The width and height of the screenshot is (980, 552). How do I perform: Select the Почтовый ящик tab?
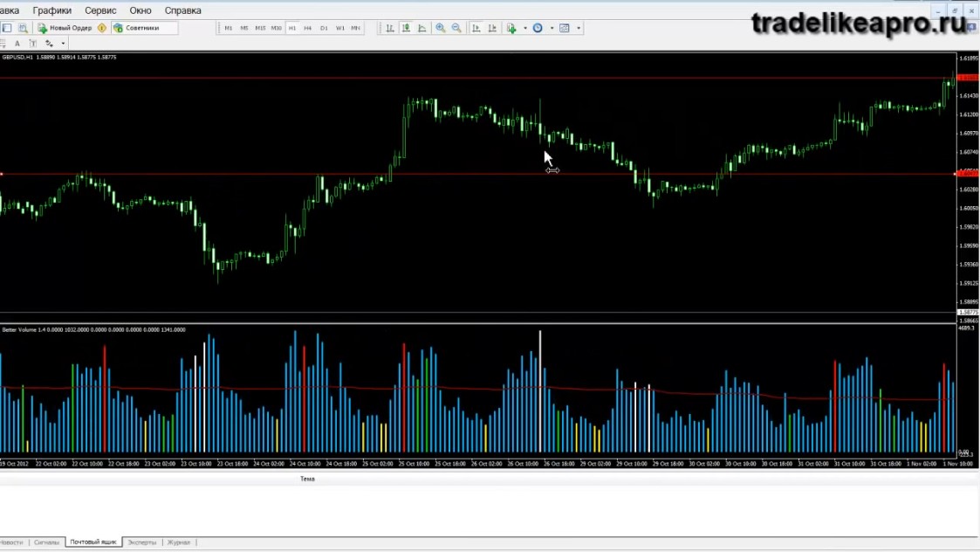93,542
